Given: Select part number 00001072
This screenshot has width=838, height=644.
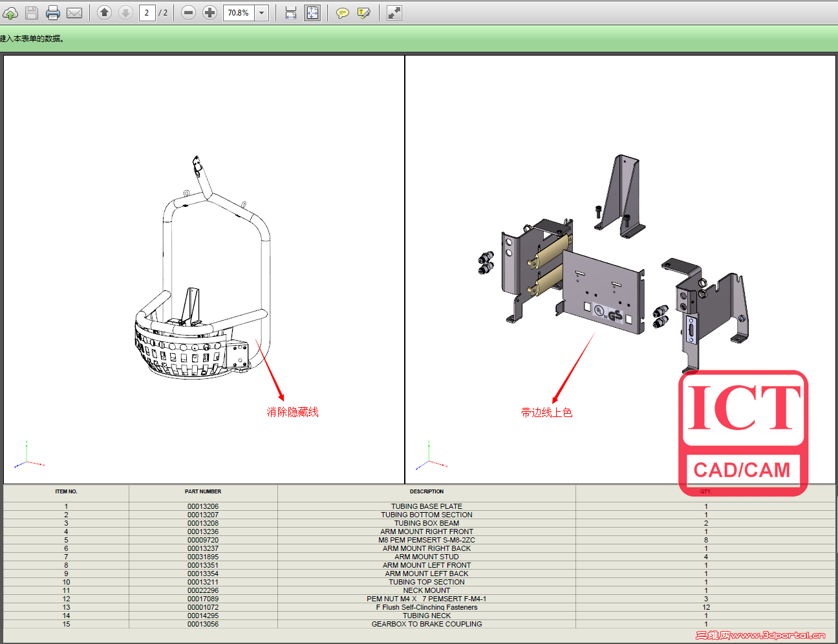Looking at the screenshot, I should [x=203, y=607].
